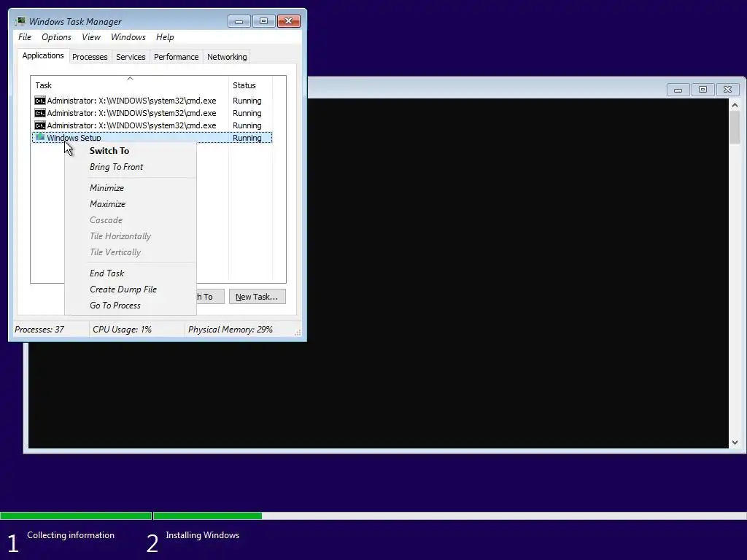Switch to the Performance tab
The height and width of the screenshot is (560, 747).
(177, 57)
